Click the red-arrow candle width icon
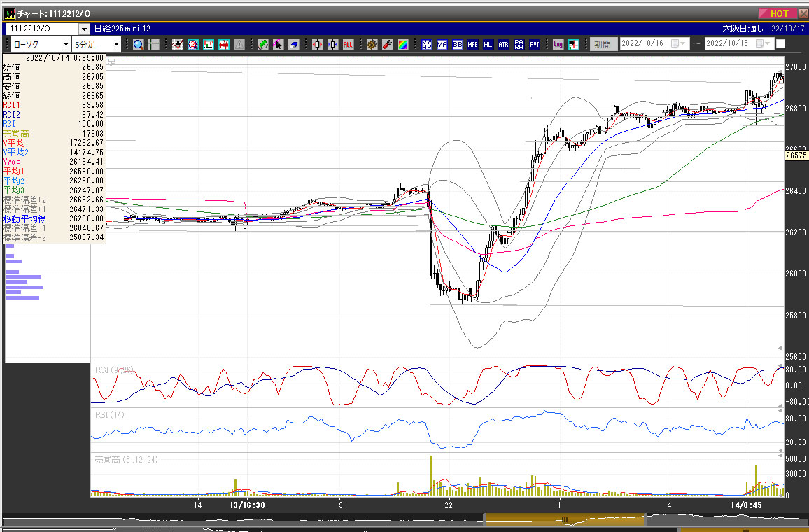 click(317, 45)
